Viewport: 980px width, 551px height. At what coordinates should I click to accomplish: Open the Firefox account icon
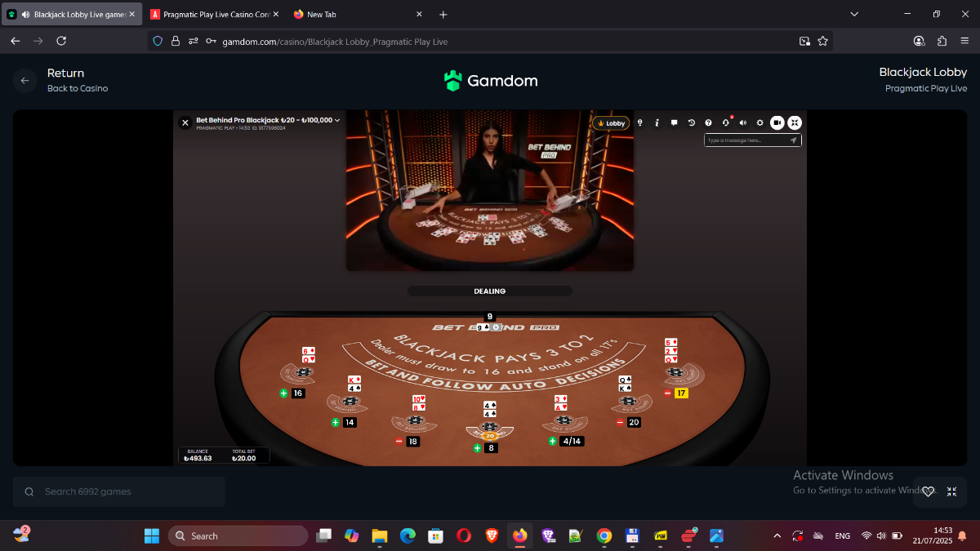pos(920,41)
